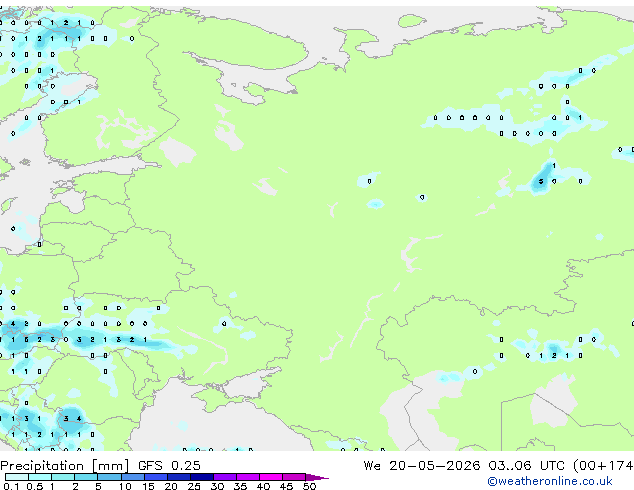This screenshot has height=490, width=634.
Task: Click the 'GFS 0.25' model label
Action: click(x=169, y=466)
